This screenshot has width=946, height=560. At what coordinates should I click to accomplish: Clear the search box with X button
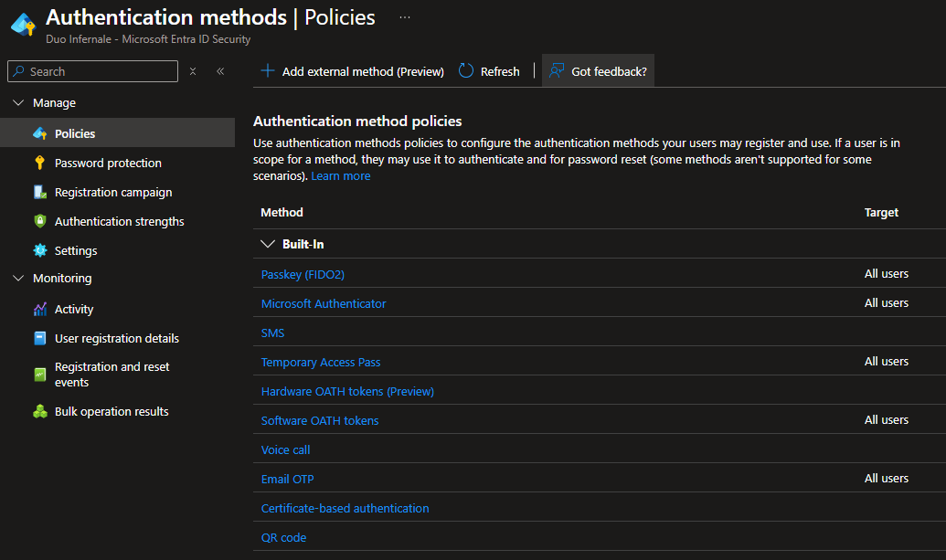coord(193,71)
